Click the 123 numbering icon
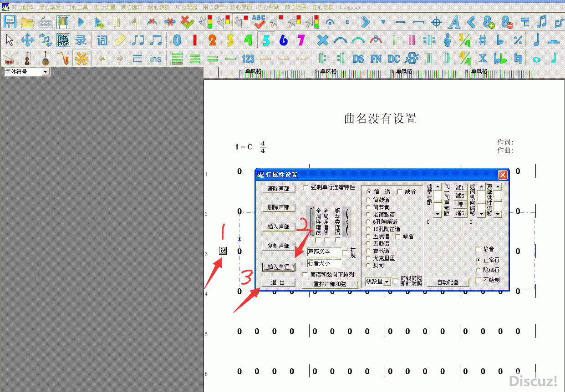Screen dimensions: 565x392 (x=248, y=58)
